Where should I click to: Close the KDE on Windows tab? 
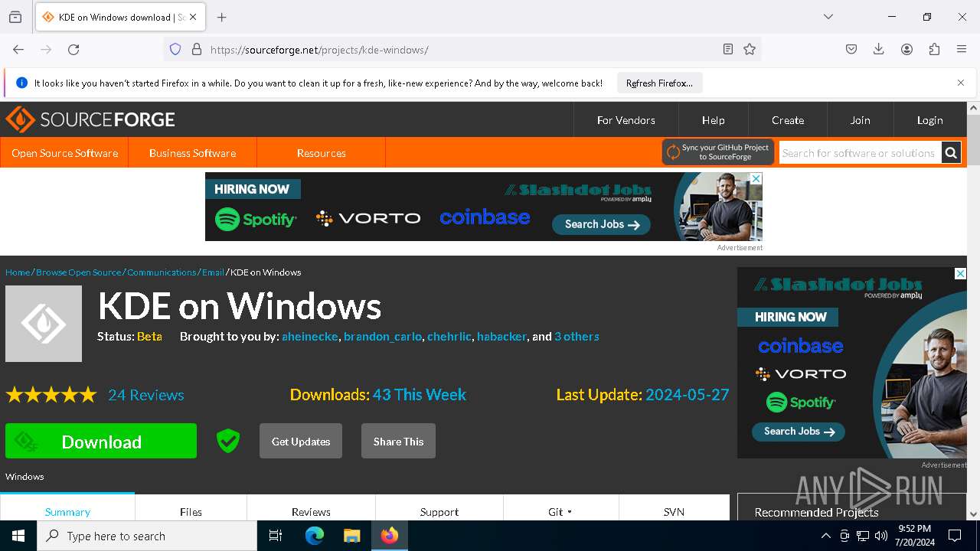pos(193,17)
